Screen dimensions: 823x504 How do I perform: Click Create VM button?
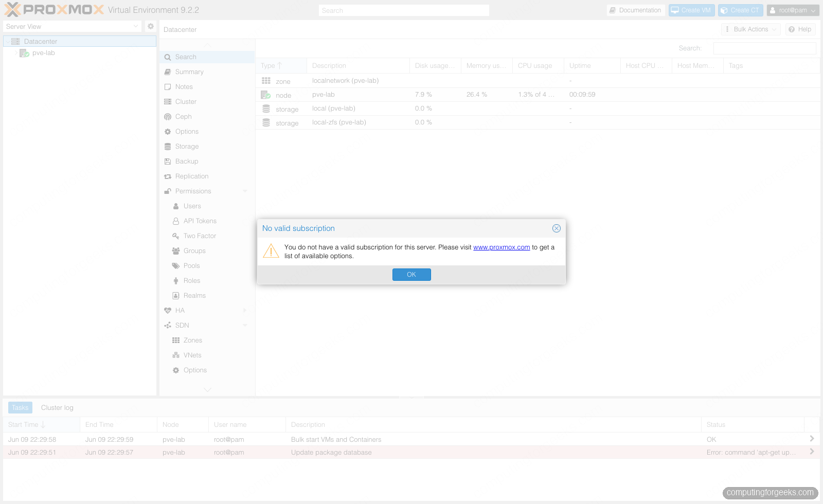[x=691, y=10]
